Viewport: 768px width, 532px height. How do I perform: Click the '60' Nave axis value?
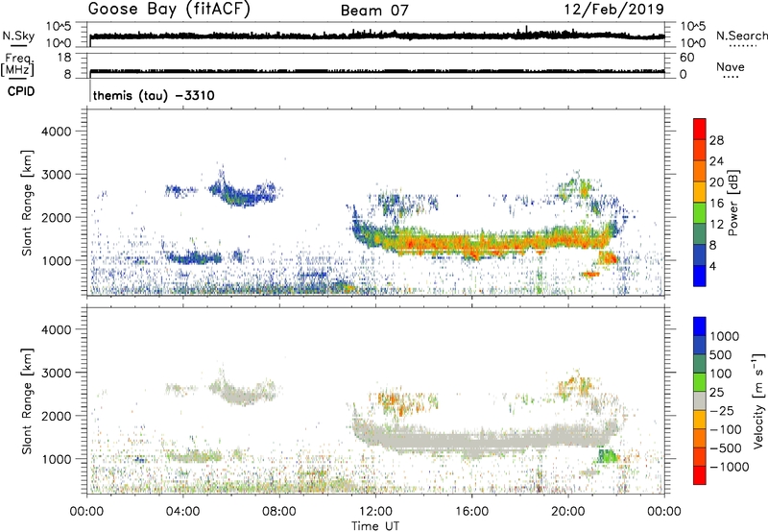[x=686, y=58]
